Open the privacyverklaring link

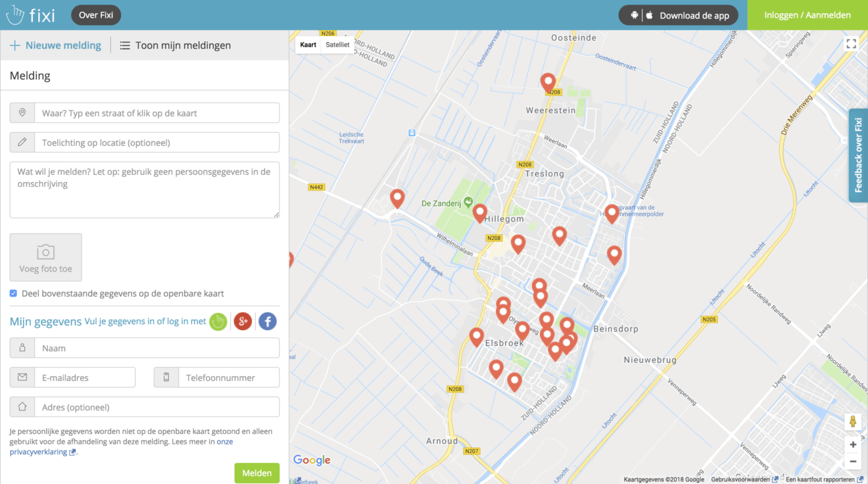39,451
